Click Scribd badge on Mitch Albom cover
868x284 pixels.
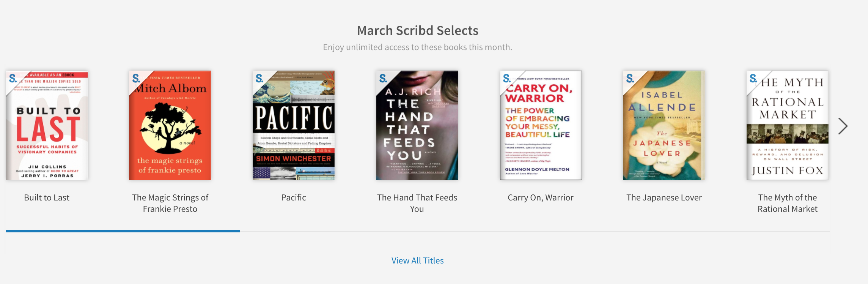[x=136, y=79]
